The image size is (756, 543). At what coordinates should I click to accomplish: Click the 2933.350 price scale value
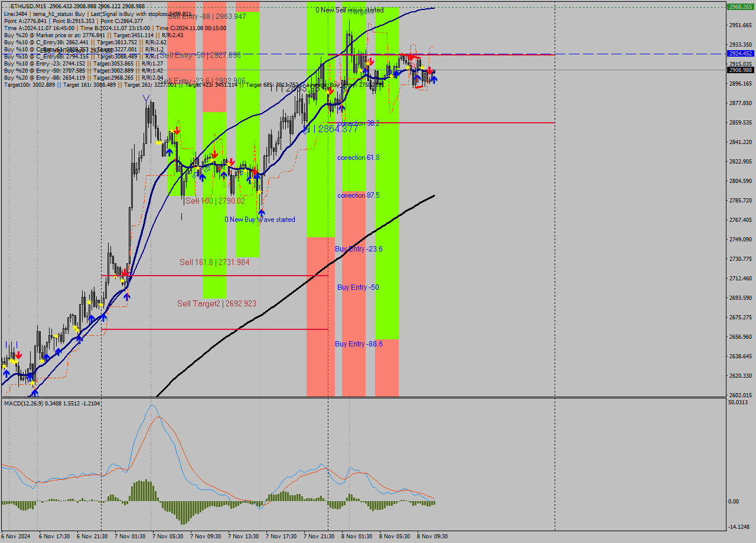click(741, 44)
